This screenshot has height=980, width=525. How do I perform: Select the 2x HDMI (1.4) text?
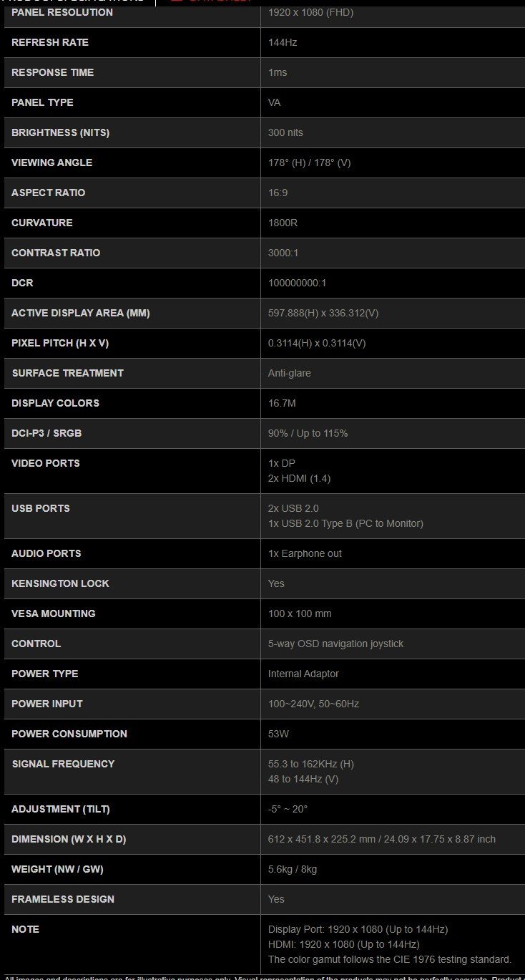coord(299,478)
